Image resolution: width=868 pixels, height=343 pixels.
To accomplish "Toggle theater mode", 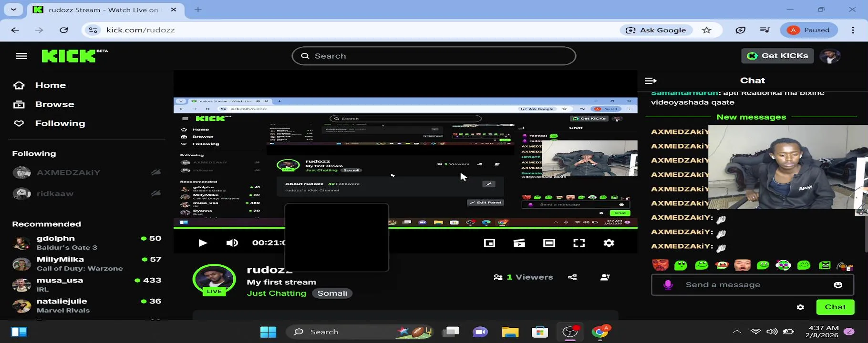I will (x=549, y=243).
